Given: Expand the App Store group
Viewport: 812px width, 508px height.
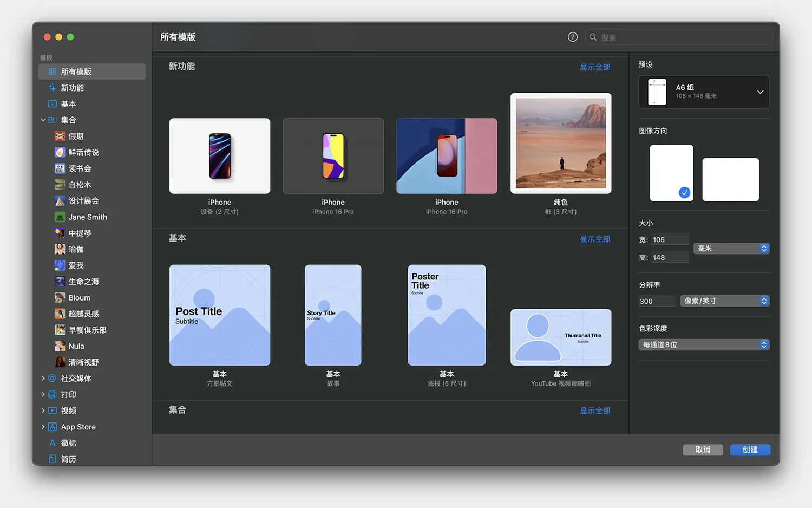Looking at the screenshot, I should 43,427.
